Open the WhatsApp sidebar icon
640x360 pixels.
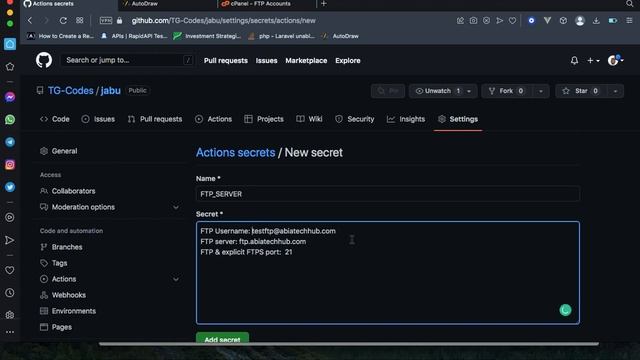coord(10,120)
